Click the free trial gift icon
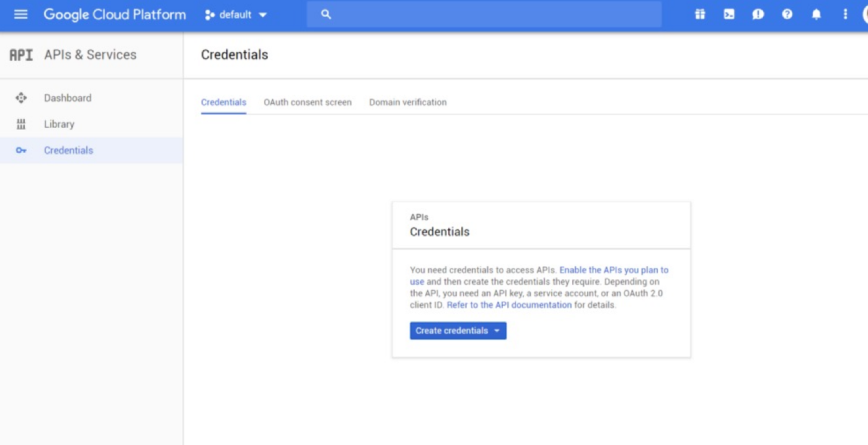Image resolution: width=868 pixels, height=445 pixels. click(x=700, y=14)
